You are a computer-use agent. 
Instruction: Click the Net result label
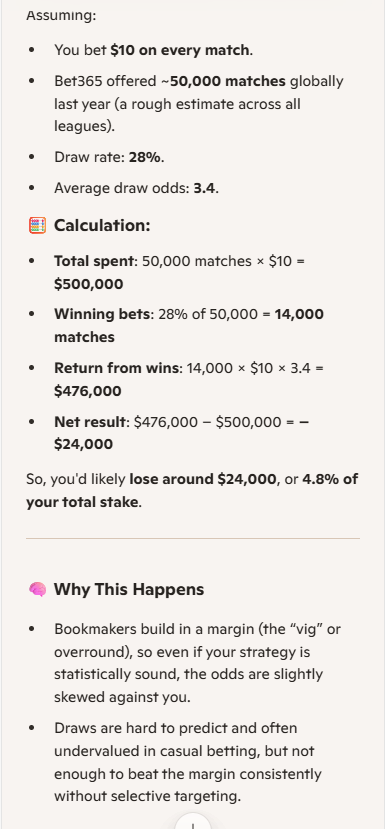pyautogui.click(x=91, y=422)
